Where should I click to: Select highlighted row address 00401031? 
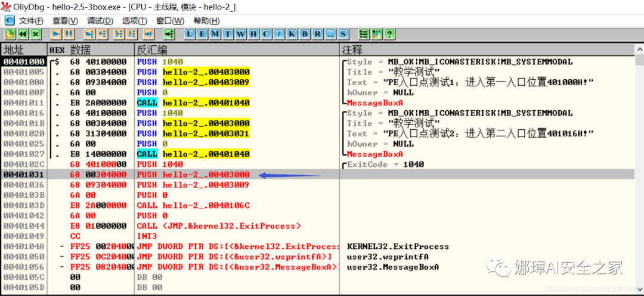(x=24, y=175)
